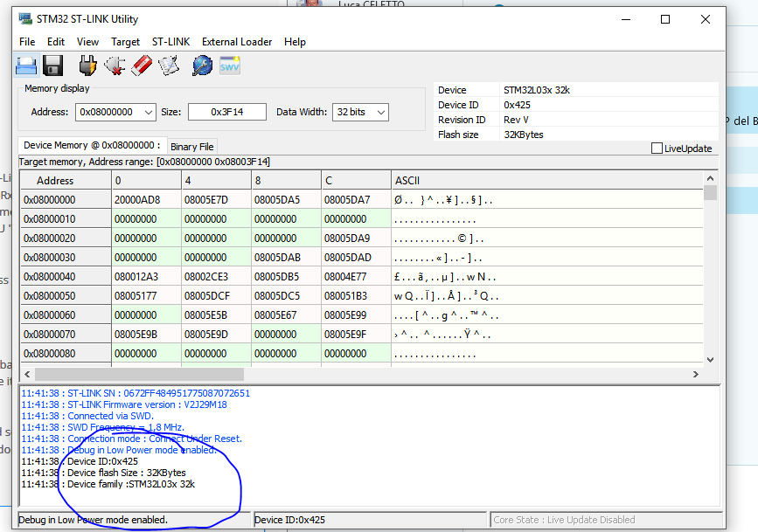Connect to the target with plug icon
The image size is (758, 532).
[87, 66]
